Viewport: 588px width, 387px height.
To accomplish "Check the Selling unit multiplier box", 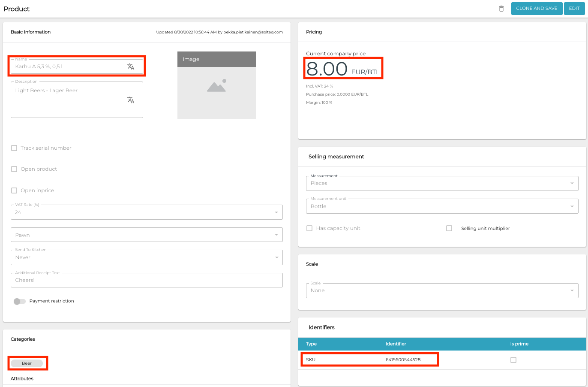I will 449,228.
